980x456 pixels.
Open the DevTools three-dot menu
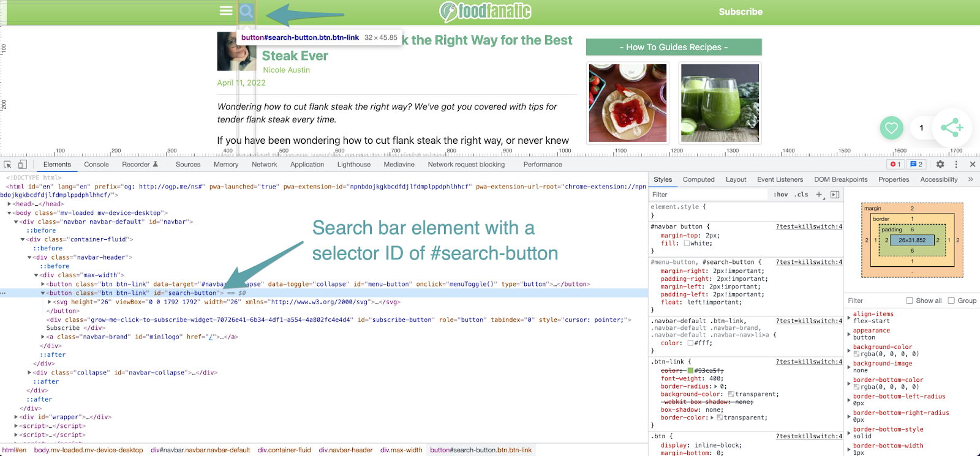pos(956,165)
